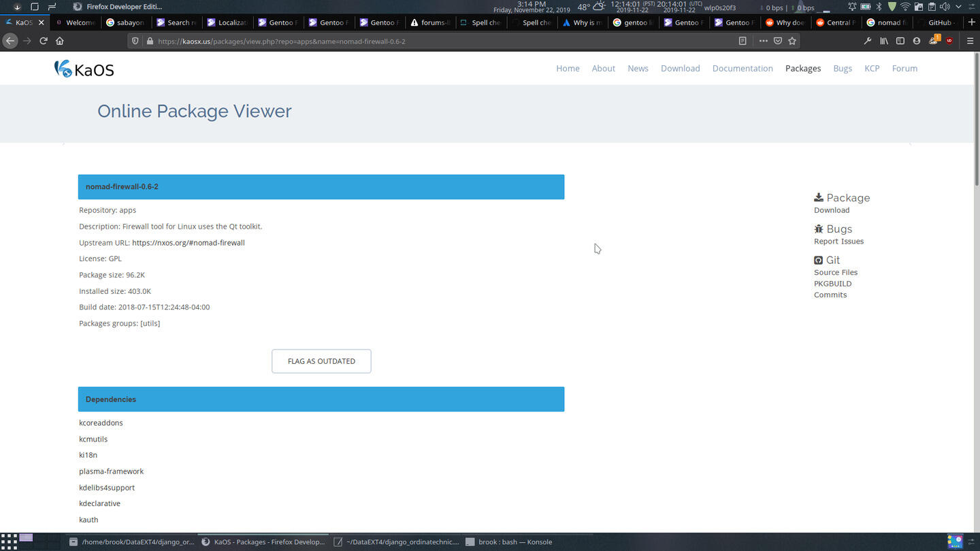Open the Firefox hamburger menu
This screenshot has width=980, height=551.
970,41
